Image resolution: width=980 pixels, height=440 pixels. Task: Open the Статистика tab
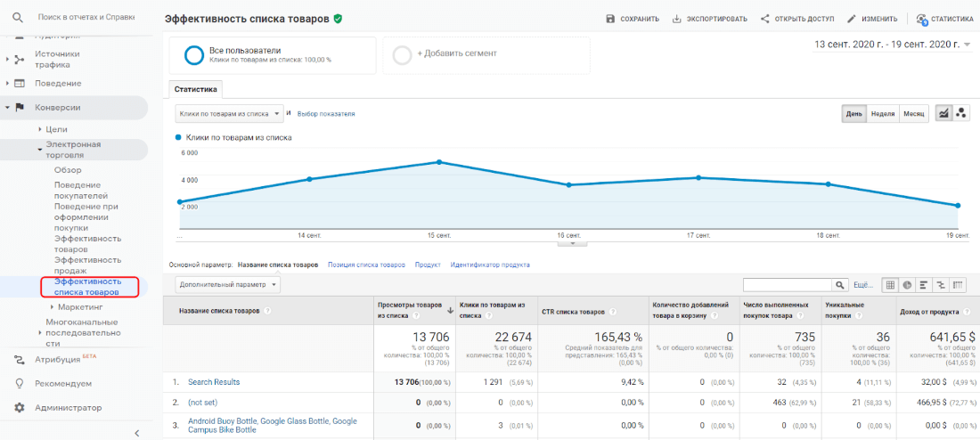(x=196, y=89)
